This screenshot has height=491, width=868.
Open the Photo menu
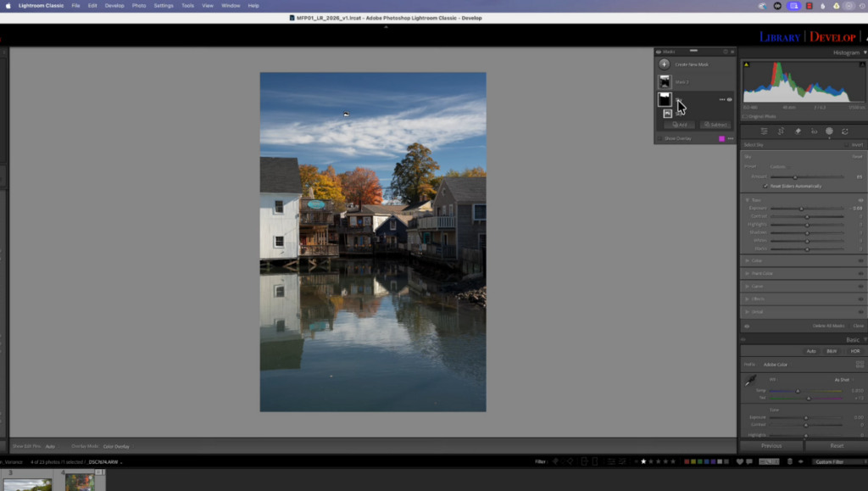[138, 5]
